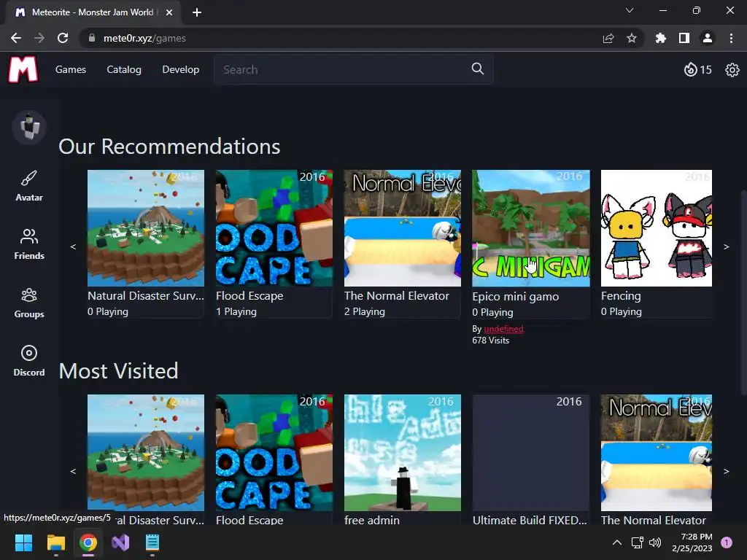Open the tab search dropdown chevron
Viewport: 747px width, 560px height.
630,10
